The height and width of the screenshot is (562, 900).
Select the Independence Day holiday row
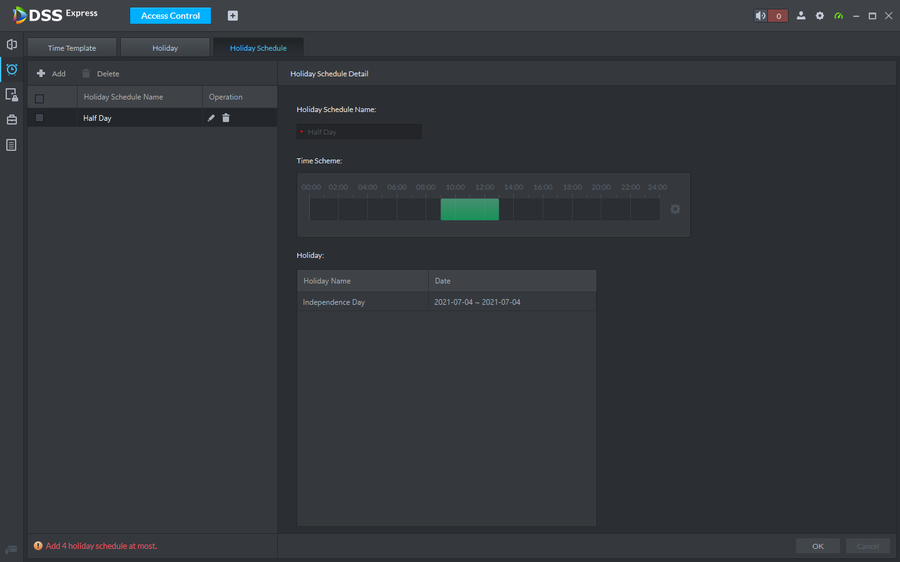[447, 302]
